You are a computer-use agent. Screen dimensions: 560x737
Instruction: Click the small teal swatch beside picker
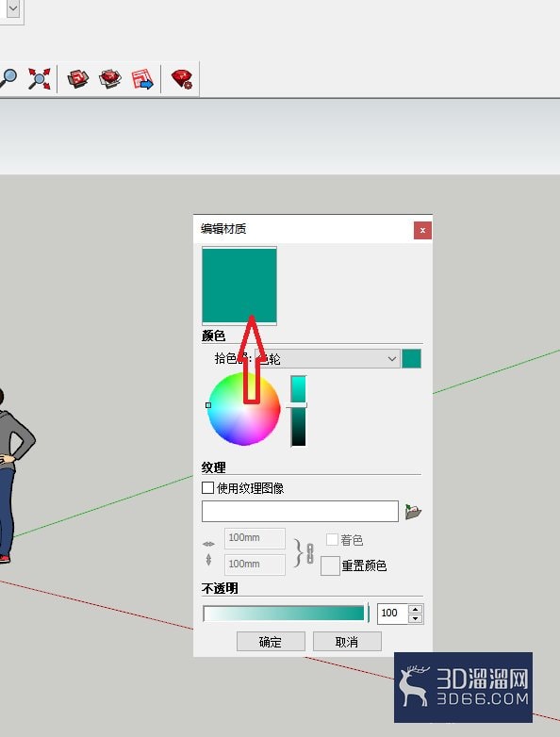coord(411,359)
